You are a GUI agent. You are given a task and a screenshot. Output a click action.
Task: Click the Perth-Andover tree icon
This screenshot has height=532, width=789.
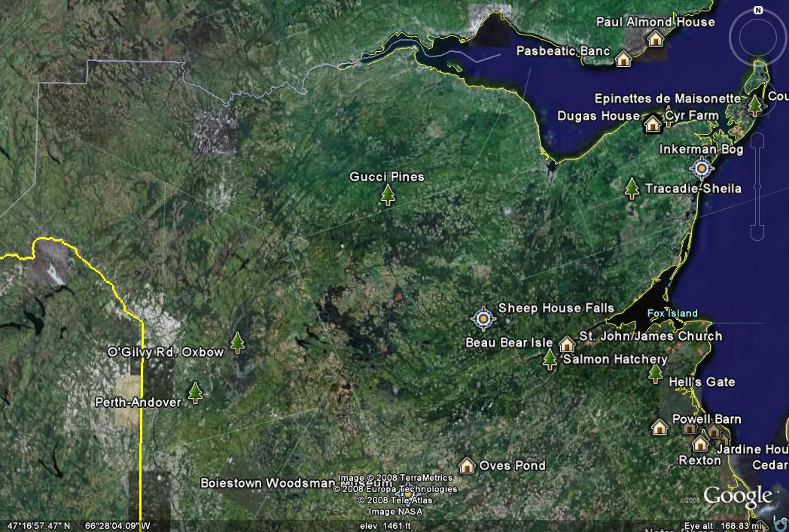click(x=196, y=392)
